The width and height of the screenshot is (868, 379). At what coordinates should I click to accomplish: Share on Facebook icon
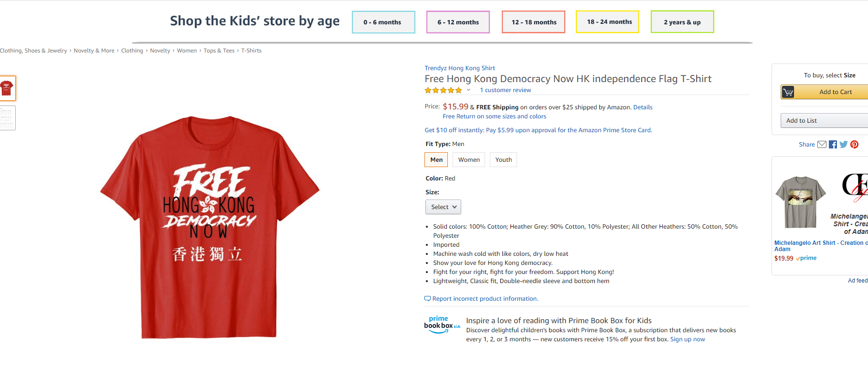(x=833, y=145)
